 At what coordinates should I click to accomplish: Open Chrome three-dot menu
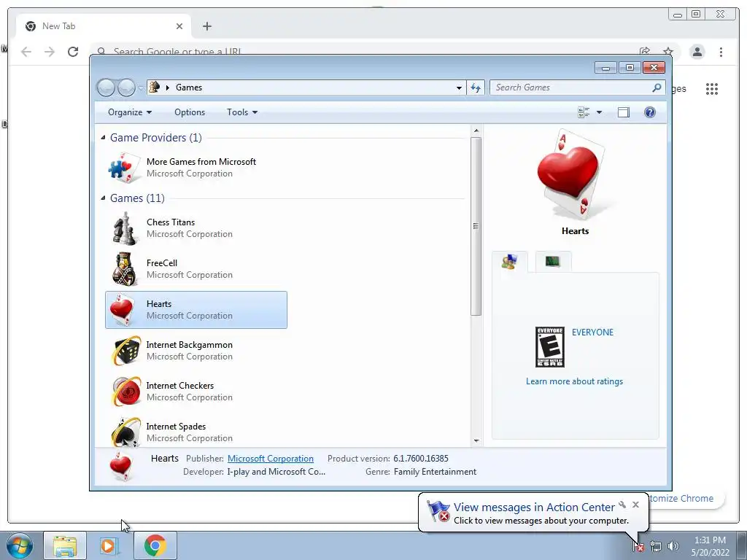(x=721, y=52)
